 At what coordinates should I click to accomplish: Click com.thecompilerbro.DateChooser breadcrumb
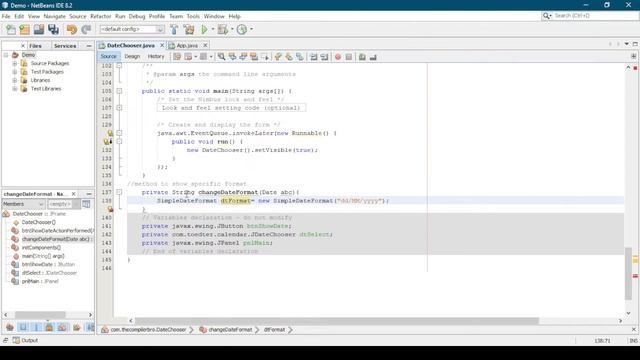coord(148,329)
